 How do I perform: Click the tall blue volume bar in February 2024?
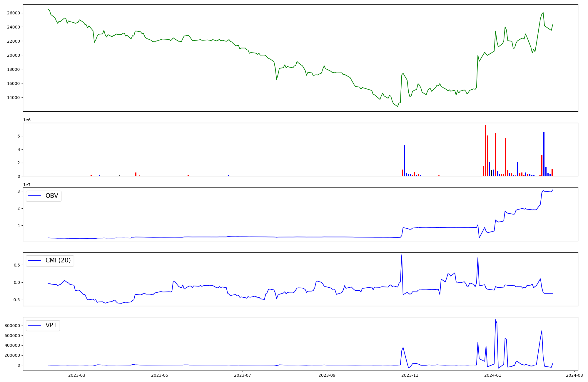[544, 154]
